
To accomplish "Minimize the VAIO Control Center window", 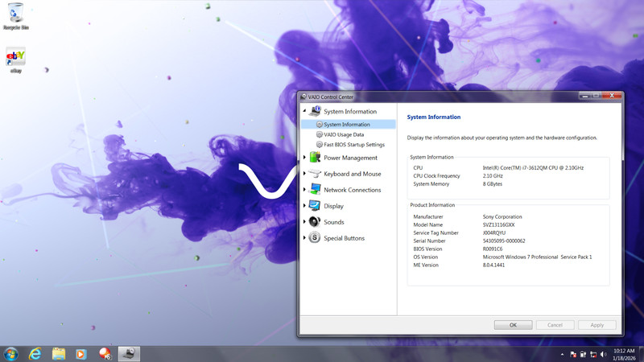I will pos(584,96).
